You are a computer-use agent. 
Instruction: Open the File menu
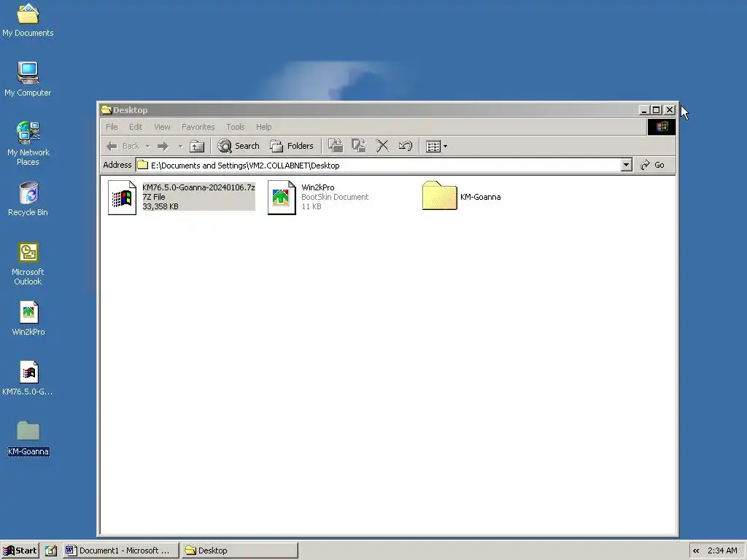tap(112, 127)
